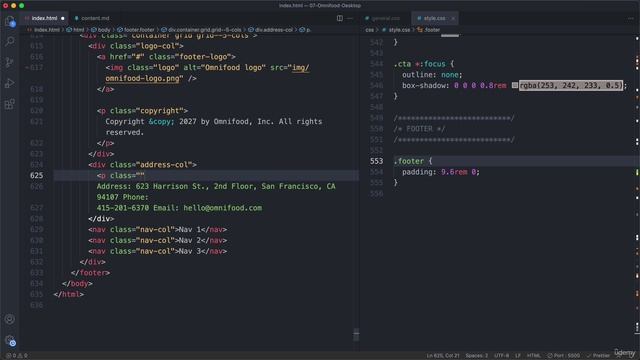Viewport: 640px width, 360px height.
Task: Click inside empty class="" quotes on line 625
Action: [x=140, y=176]
